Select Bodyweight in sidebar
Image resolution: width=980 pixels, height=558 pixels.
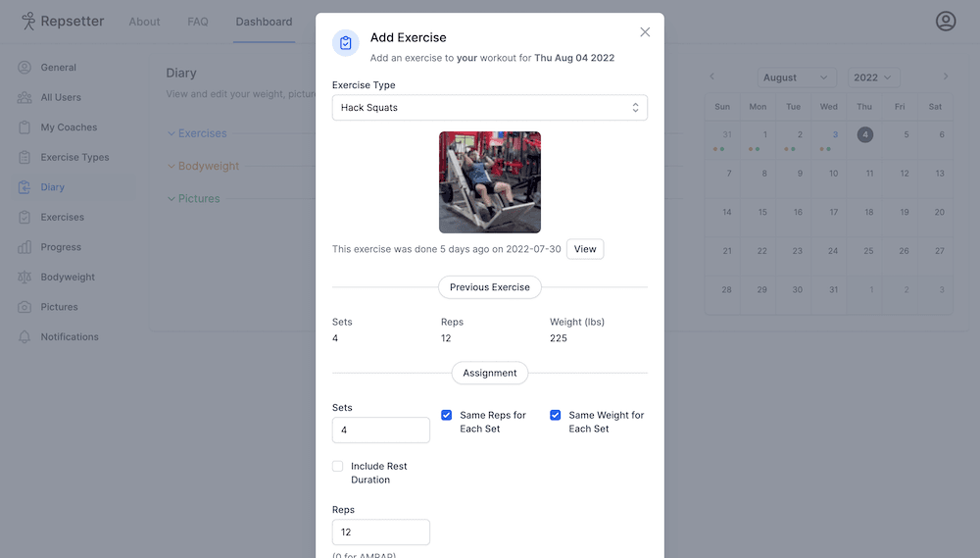[x=73, y=278]
